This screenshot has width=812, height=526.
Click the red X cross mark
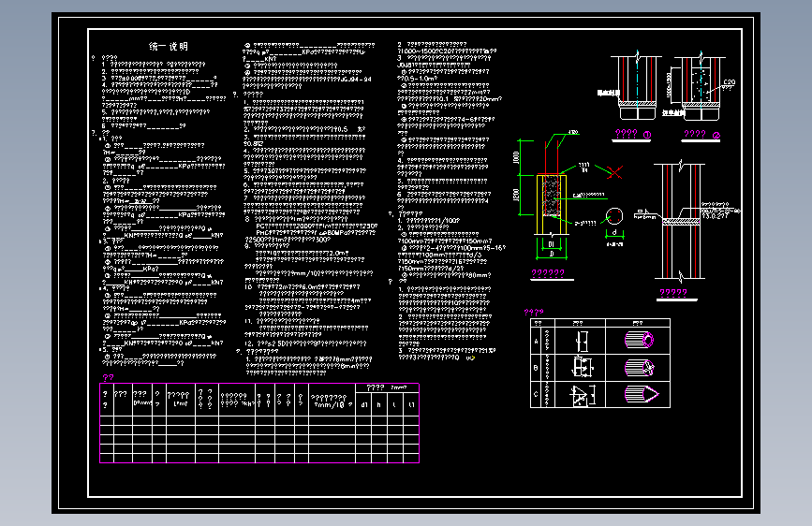614,172
